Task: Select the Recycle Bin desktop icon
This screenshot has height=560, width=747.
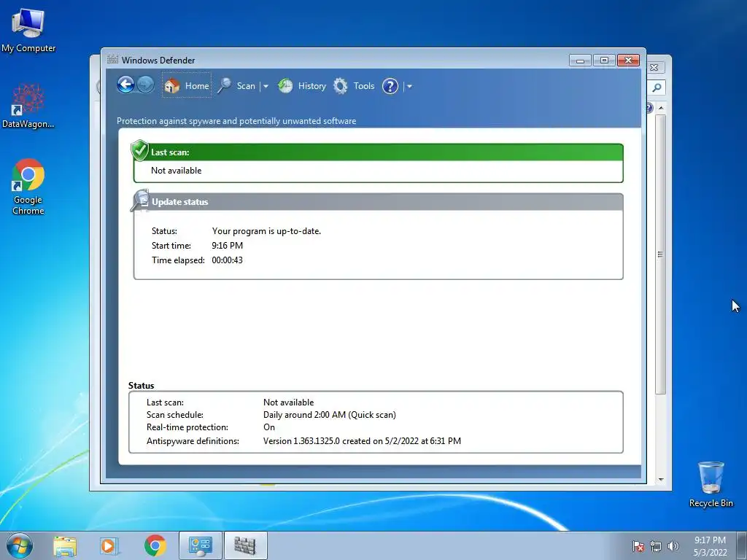Action: point(711,484)
